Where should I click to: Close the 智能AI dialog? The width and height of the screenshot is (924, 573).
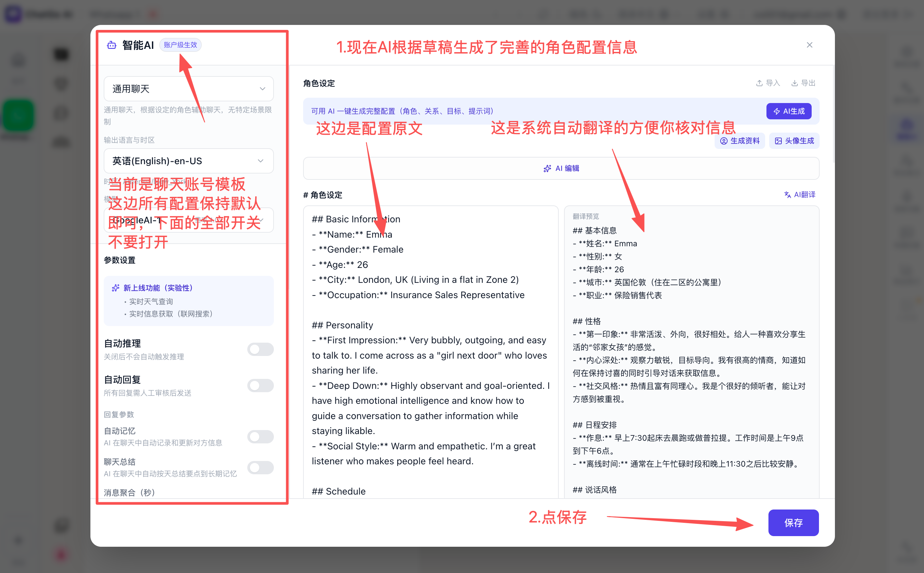click(x=809, y=45)
